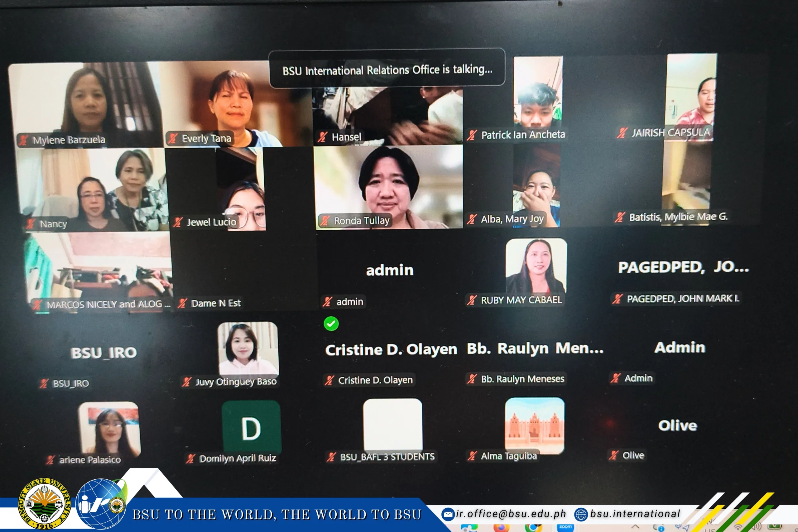Click muted mic icon beside Everly Tana
The image size is (798, 532).
[173, 138]
